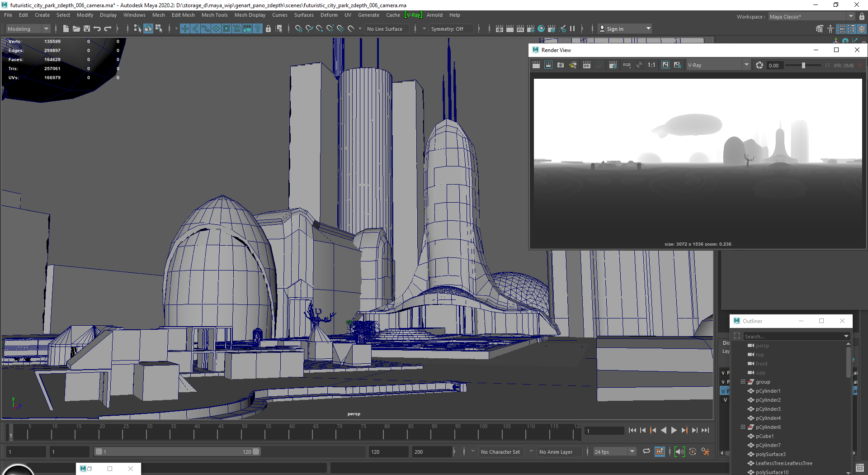Open Render Settings from Render View toolbar
This screenshot has width=868, height=475.
click(x=613, y=65)
